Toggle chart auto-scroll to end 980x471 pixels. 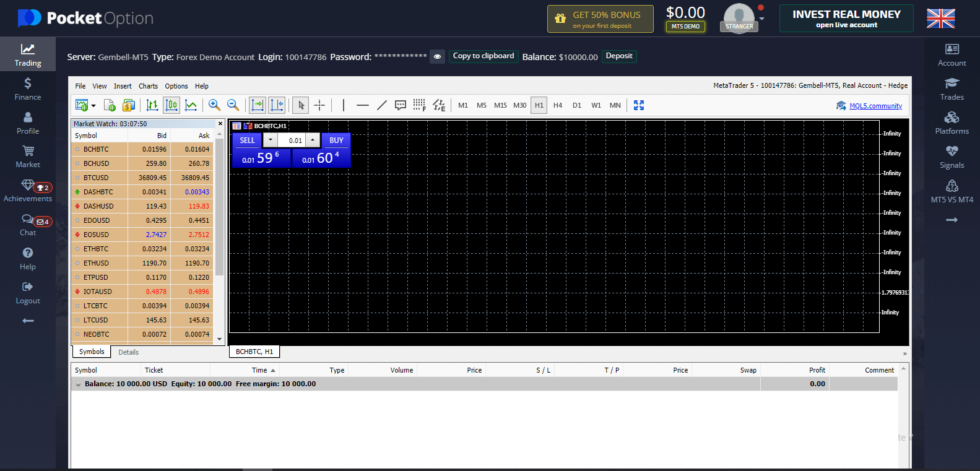257,105
